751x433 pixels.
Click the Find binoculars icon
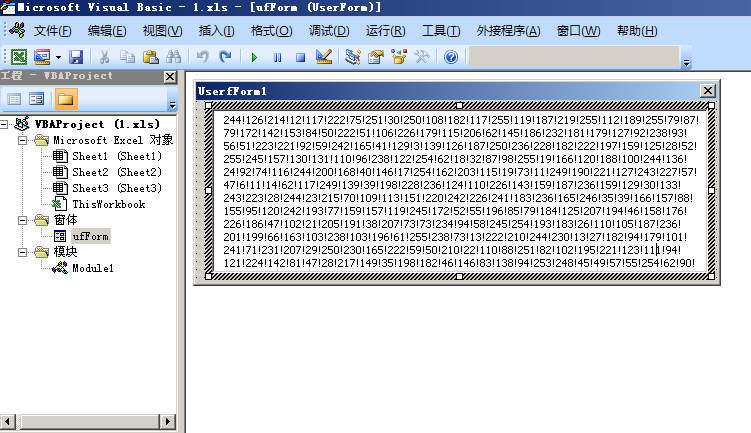click(x=172, y=58)
